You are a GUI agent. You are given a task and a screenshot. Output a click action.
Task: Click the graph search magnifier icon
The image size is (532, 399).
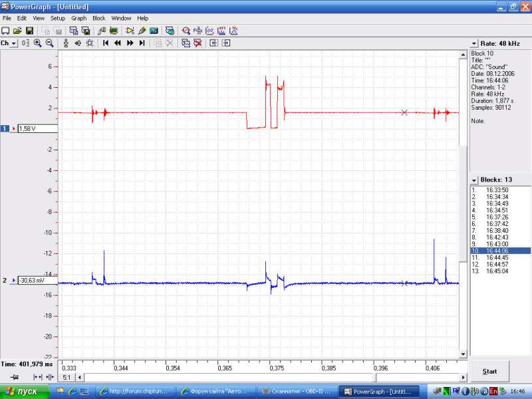pos(186,31)
